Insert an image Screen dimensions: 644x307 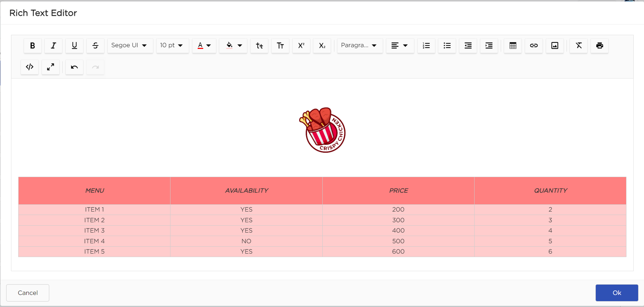(555, 45)
